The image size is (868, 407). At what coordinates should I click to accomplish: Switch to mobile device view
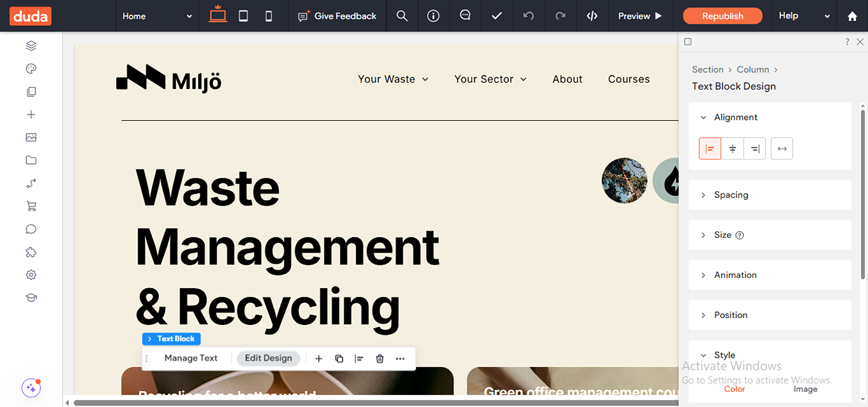click(x=269, y=16)
